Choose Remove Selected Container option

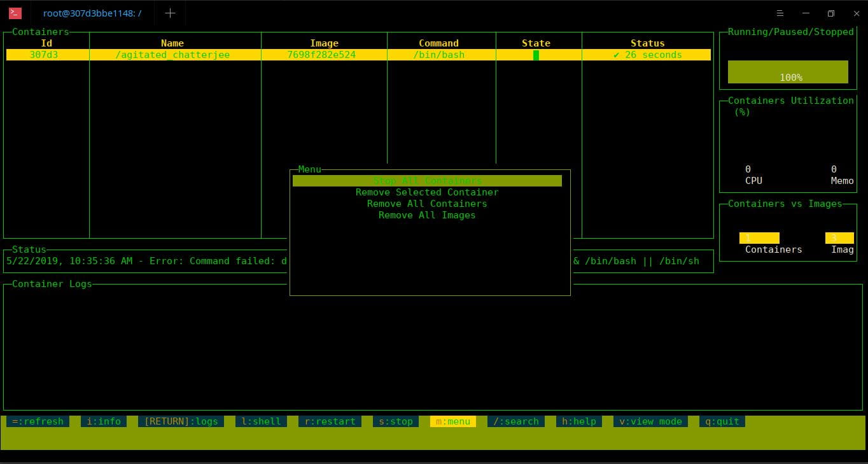[427, 192]
